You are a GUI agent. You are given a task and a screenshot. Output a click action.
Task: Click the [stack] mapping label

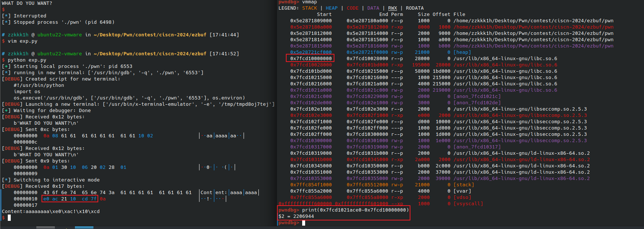tap(463, 185)
